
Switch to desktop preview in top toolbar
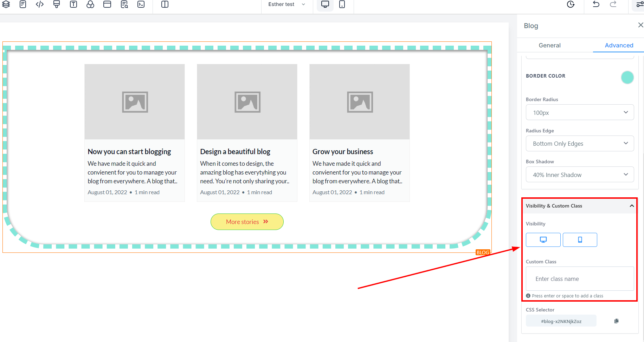click(325, 4)
